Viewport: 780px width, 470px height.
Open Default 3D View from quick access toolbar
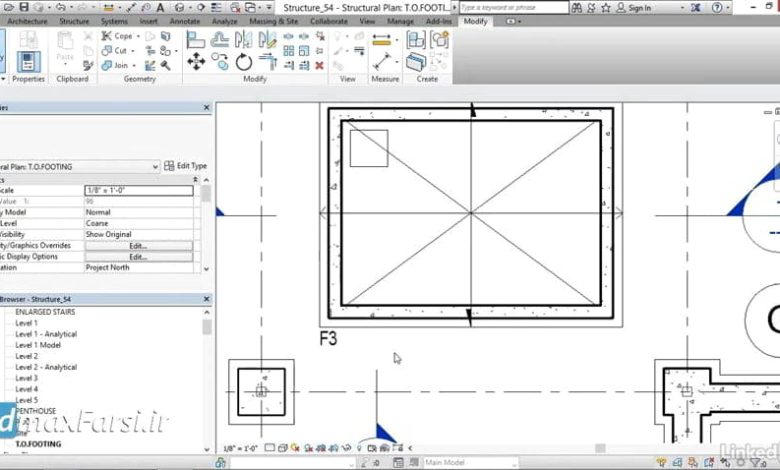click(180, 7)
